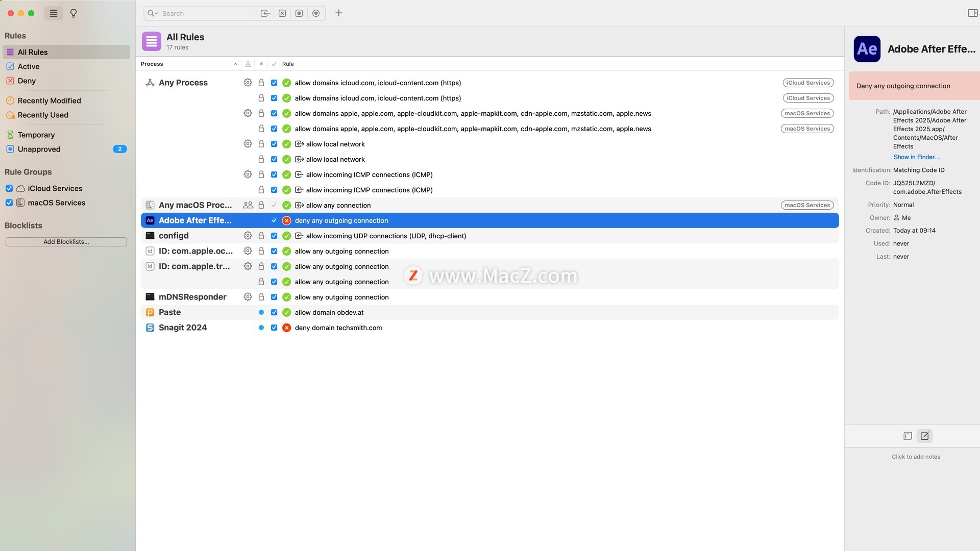Image resolution: width=980 pixels, height=551 pixels.
Task: Click the unapproved filter icon in toolbar
Action: [x=299, y=13]
